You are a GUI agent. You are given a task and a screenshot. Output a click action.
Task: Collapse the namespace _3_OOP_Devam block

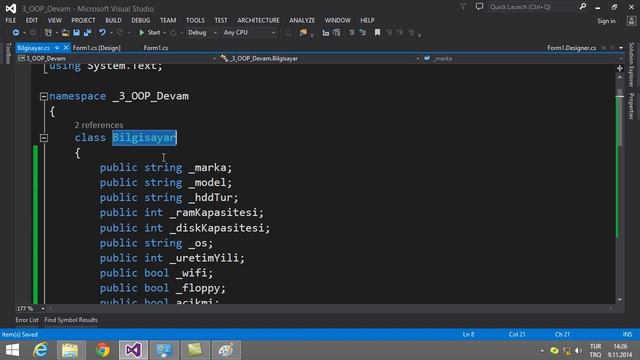coord(44,96)
